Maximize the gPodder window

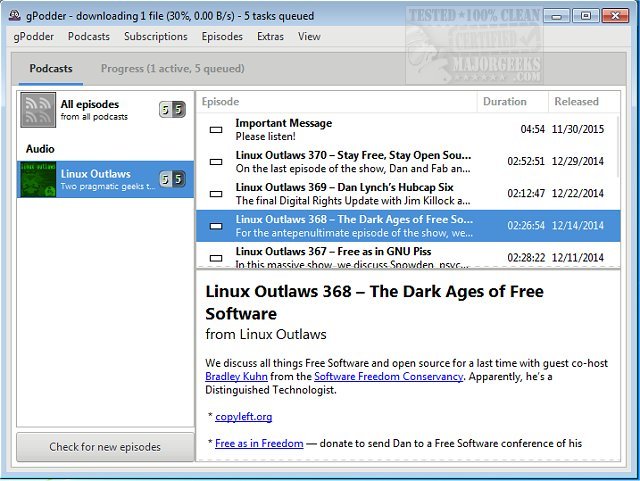click(585, 16)
